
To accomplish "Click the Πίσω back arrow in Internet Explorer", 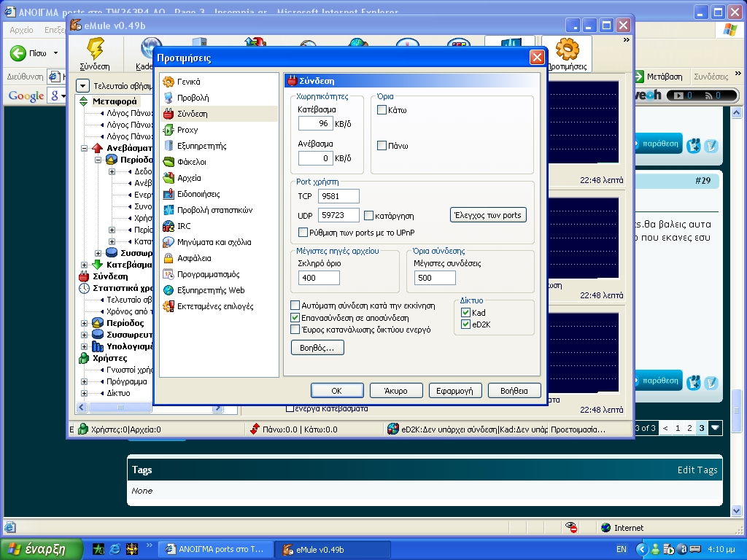I will 18,52.
